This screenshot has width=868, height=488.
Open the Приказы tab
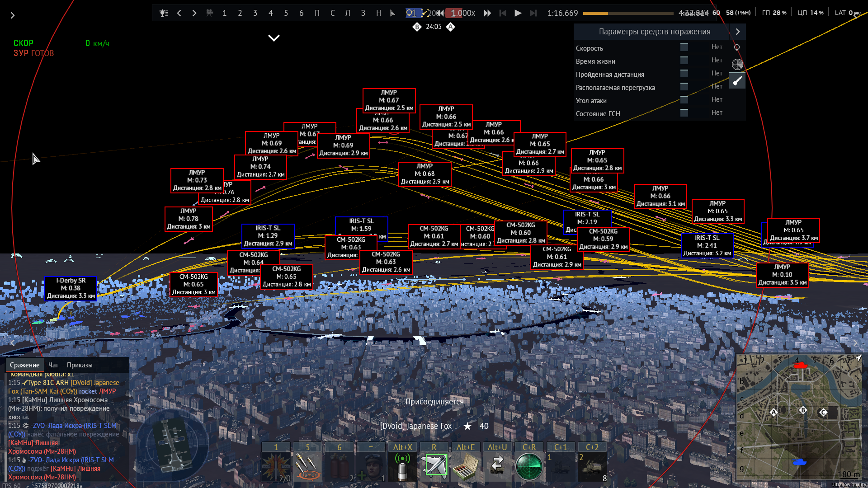click(80, 365)
